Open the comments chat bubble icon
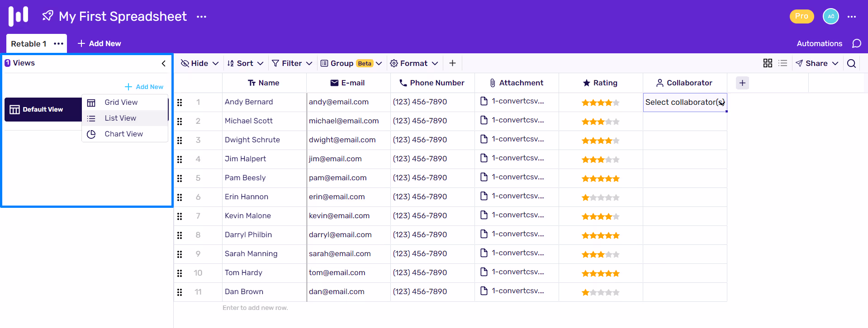 (856, 43)
